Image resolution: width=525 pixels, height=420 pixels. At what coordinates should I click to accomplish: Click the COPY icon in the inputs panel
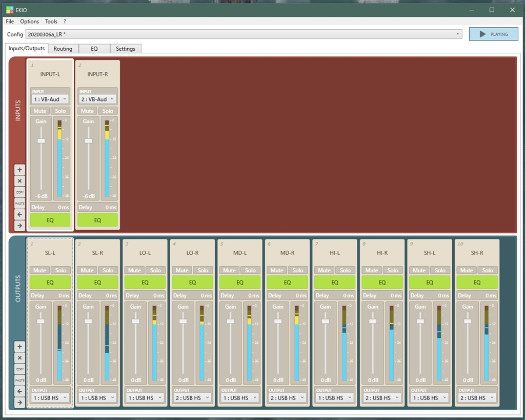coord(19,192)
